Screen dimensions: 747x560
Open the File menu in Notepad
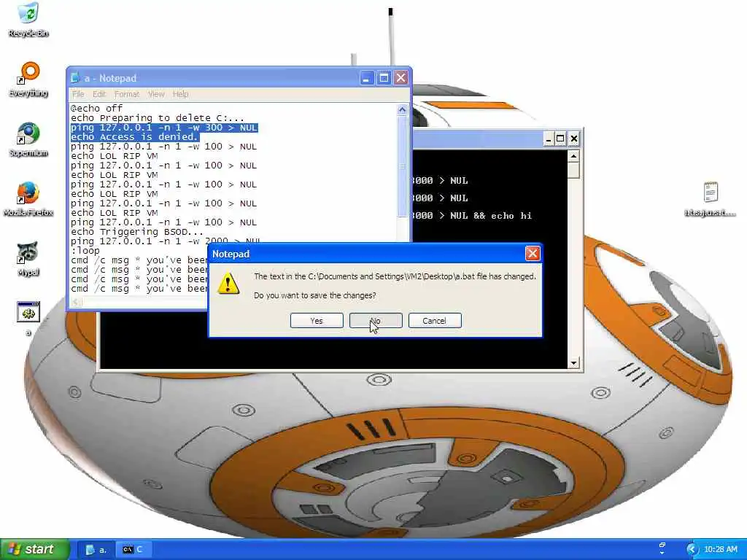pos(78,94)
